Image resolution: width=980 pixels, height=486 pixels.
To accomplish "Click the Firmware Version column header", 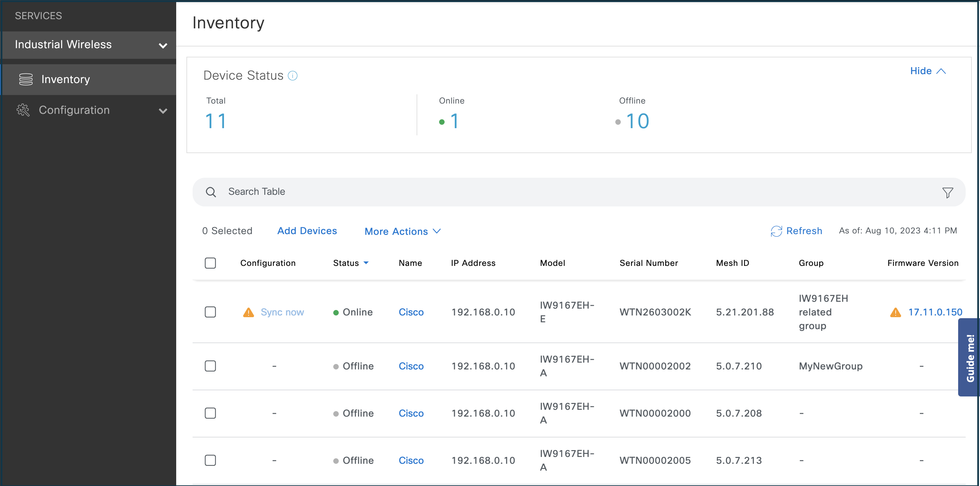I will click(923, 263).
